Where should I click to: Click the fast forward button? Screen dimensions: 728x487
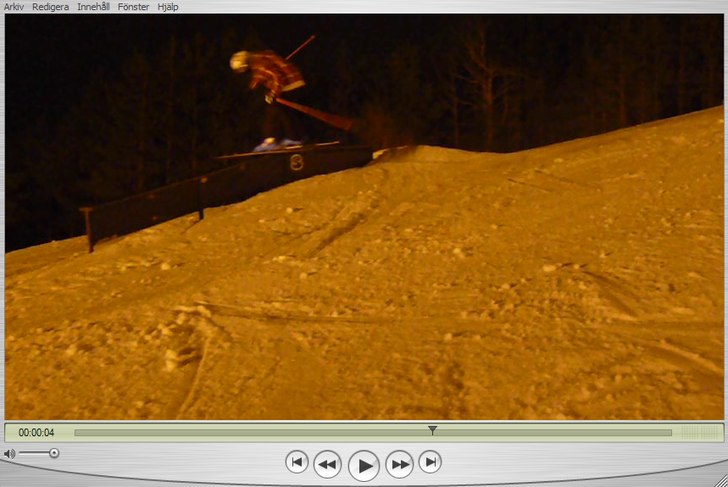(x=399, y=463)
